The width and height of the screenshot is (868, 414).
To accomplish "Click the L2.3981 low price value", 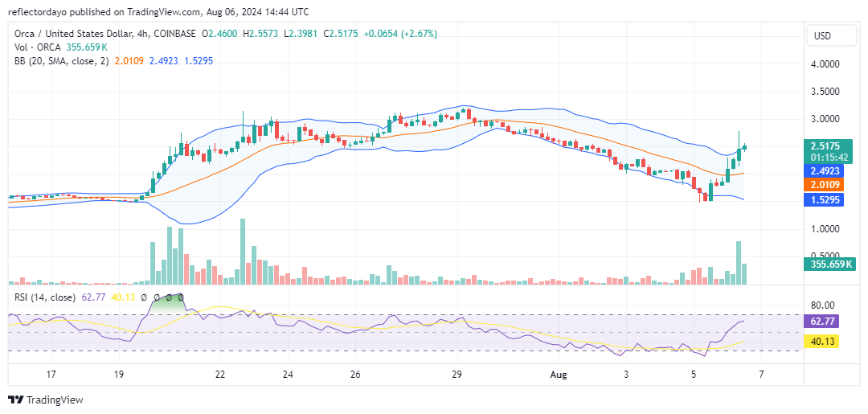I will [x=300, y=34].
